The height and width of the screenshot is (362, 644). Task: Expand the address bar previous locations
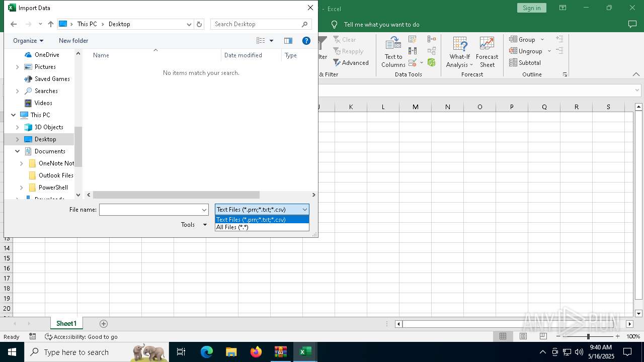coord(189,24)
